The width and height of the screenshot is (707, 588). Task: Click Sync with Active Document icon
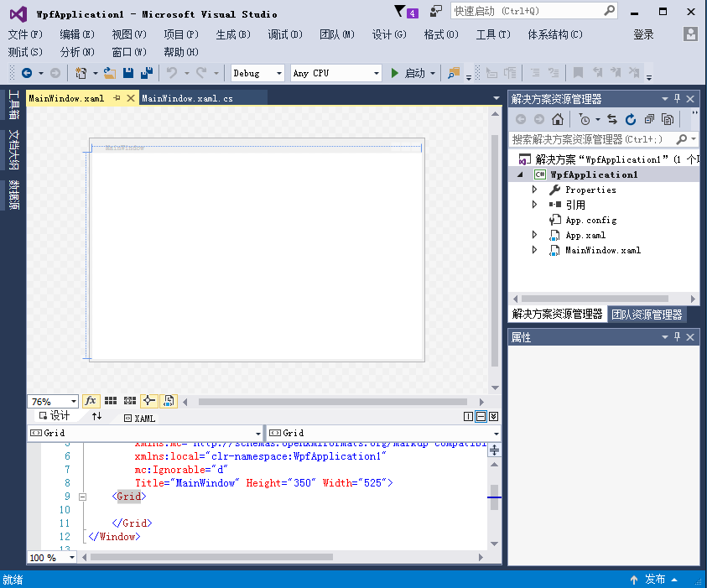pyautogui.click(x=612, y=119)
